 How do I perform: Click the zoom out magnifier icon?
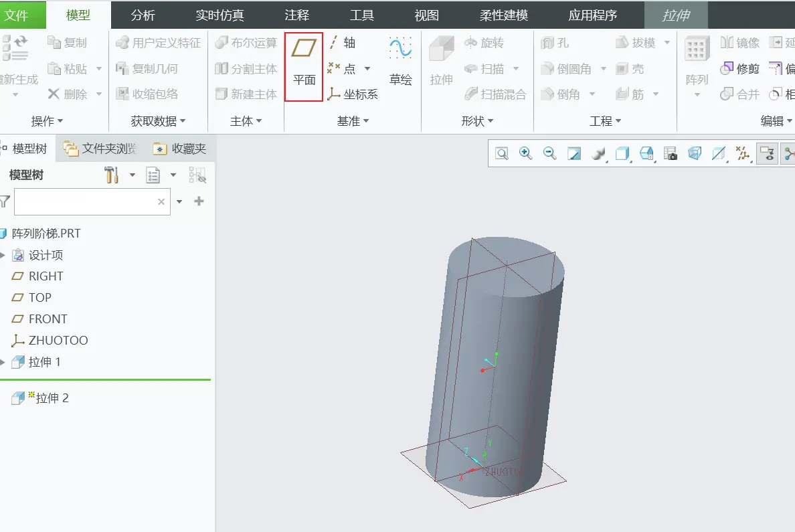(x=549, y=153)
